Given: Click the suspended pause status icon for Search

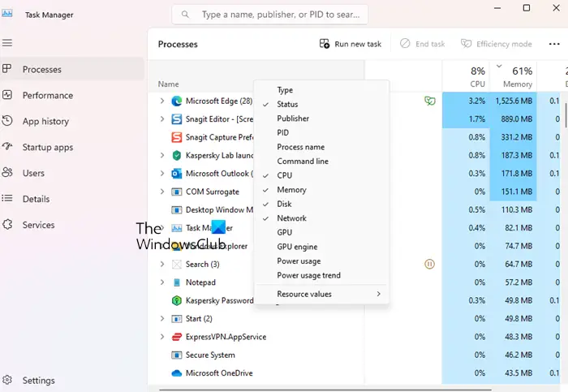Looking at the screenshot, I should point(429,264).
